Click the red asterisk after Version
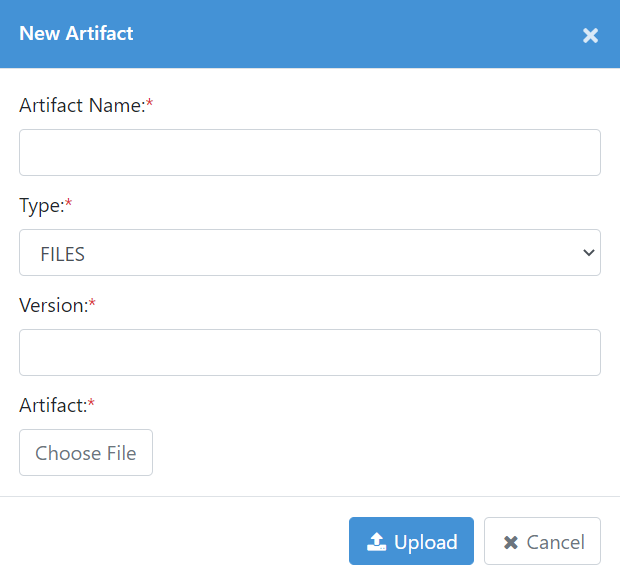Image resolution: width=620 pixels, height=583 pixels. pyautogui.click(x=92, y=303)
